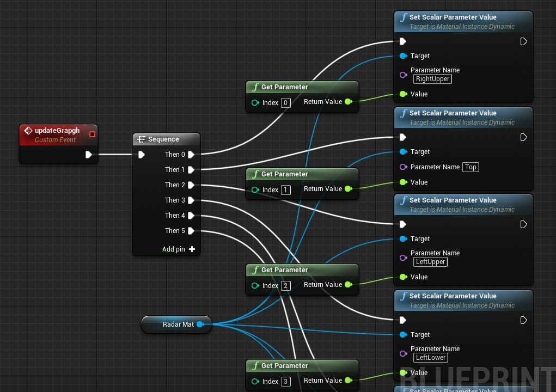Click exec input pin of Top node

click(x=403, y=137)
